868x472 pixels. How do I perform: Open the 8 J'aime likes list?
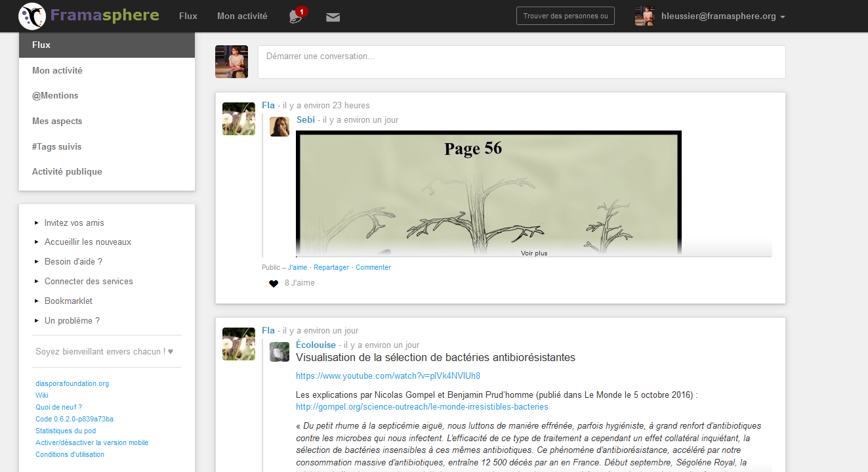click(x=300, y=284)
